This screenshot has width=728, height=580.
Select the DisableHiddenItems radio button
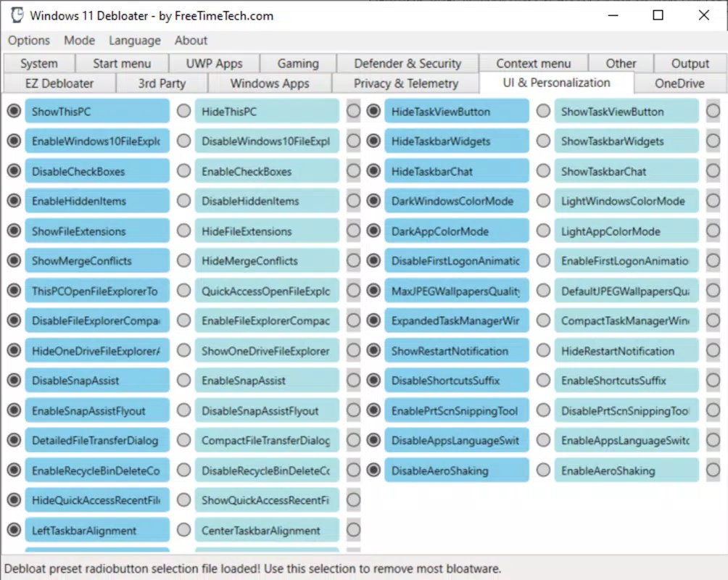(184, 201)
